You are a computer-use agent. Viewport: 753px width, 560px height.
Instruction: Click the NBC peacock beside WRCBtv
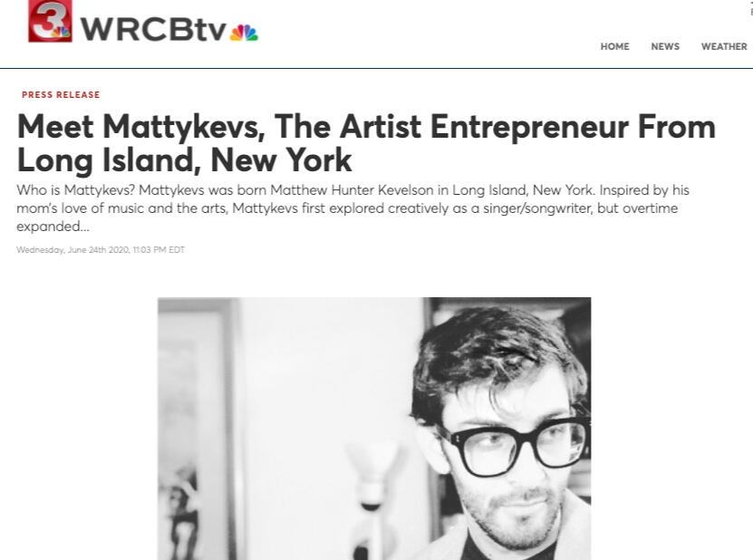pyautogui.click(x=244, y=33)
